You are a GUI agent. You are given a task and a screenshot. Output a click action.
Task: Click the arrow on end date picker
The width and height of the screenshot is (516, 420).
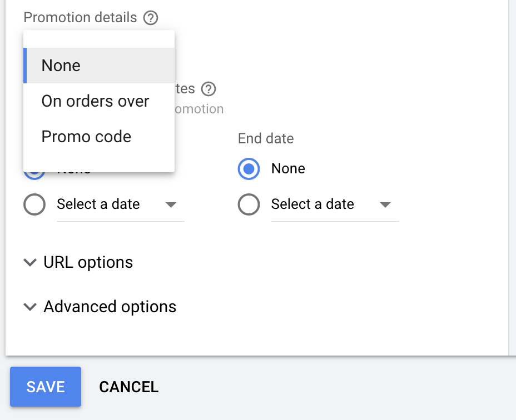coord(385,205)
